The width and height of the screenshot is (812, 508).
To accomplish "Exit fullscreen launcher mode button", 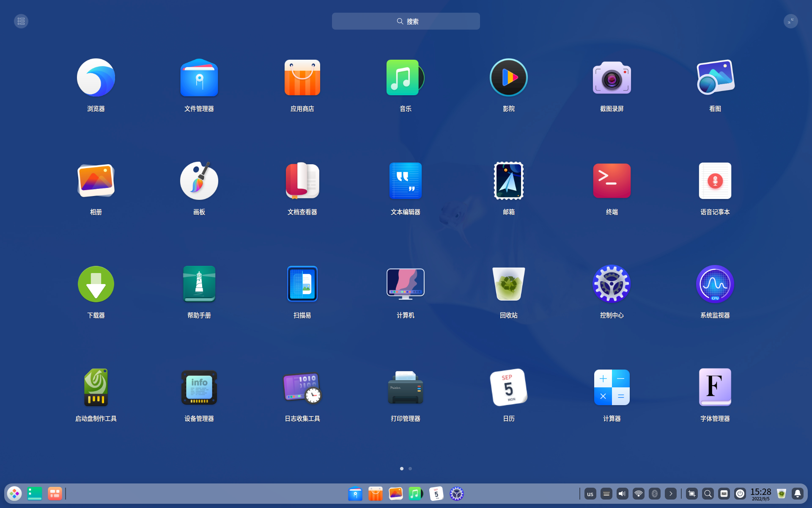I will point(790,21).
